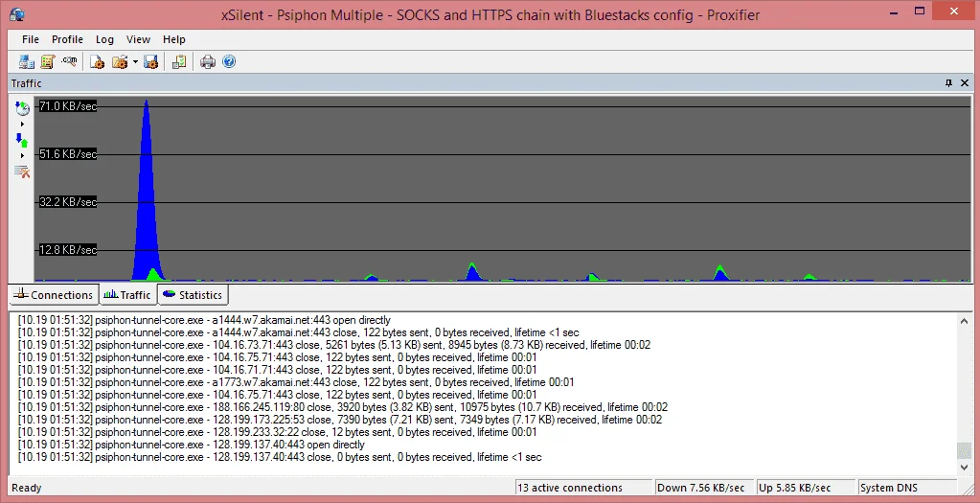980x503 pixels.
Task: Click 51.6 KB/sec graph label
Action: (x=67, y=153)
